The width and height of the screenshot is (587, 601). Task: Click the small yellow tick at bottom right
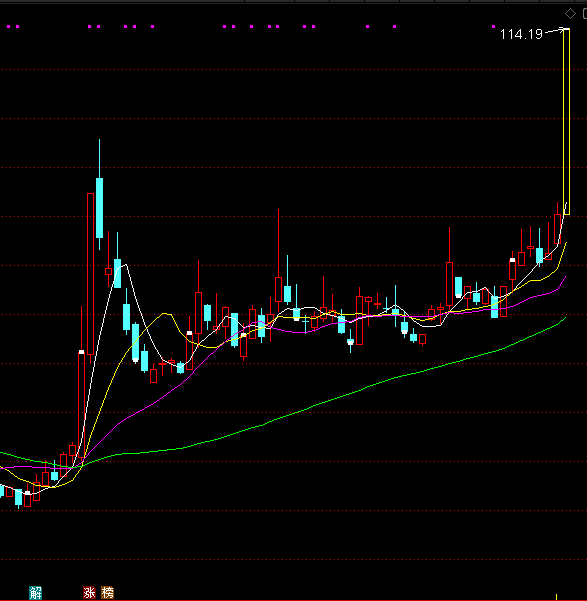tap(556, 597)
